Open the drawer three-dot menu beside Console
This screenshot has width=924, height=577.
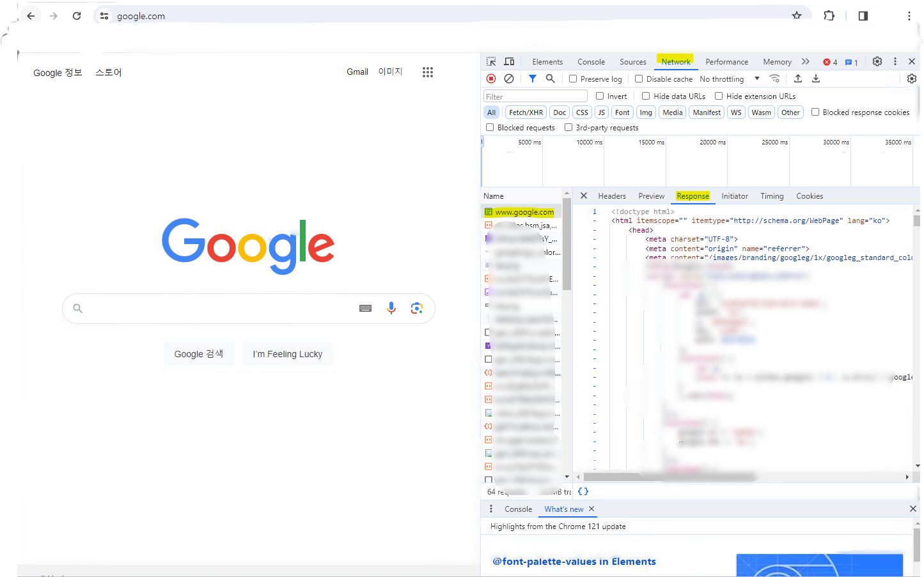491,509
